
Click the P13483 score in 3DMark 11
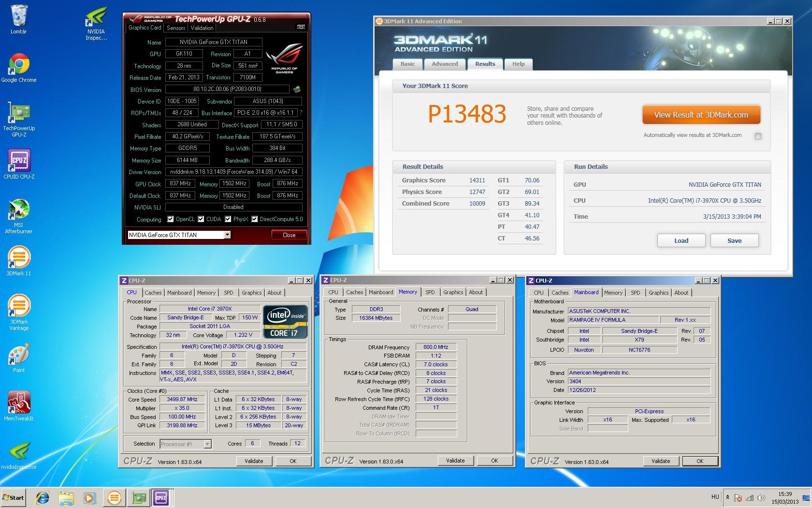(x=467, y=114)
